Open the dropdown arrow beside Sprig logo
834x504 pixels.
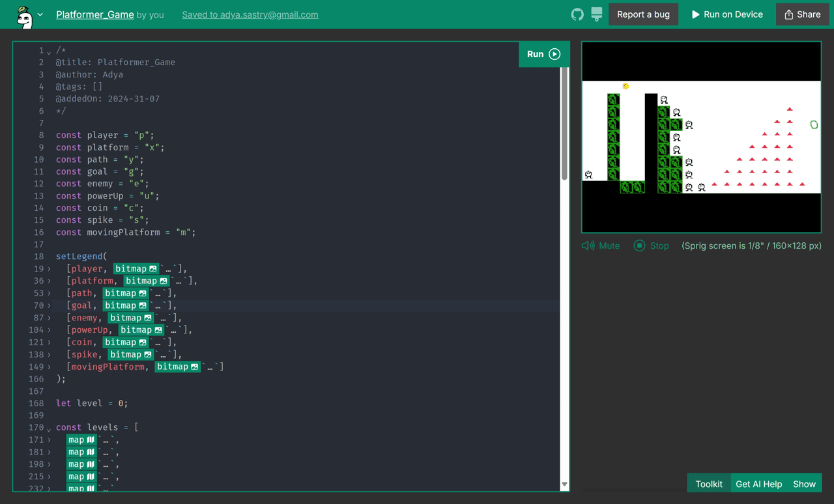click(x=40, y=14)
